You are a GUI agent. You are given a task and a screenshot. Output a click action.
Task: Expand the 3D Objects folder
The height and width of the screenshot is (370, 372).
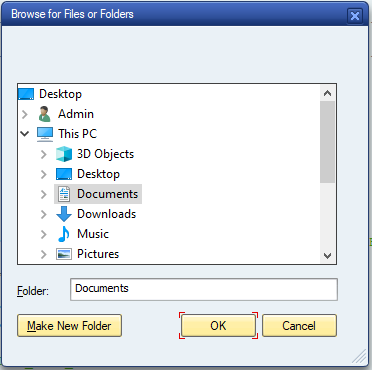[x=44, y=154]
